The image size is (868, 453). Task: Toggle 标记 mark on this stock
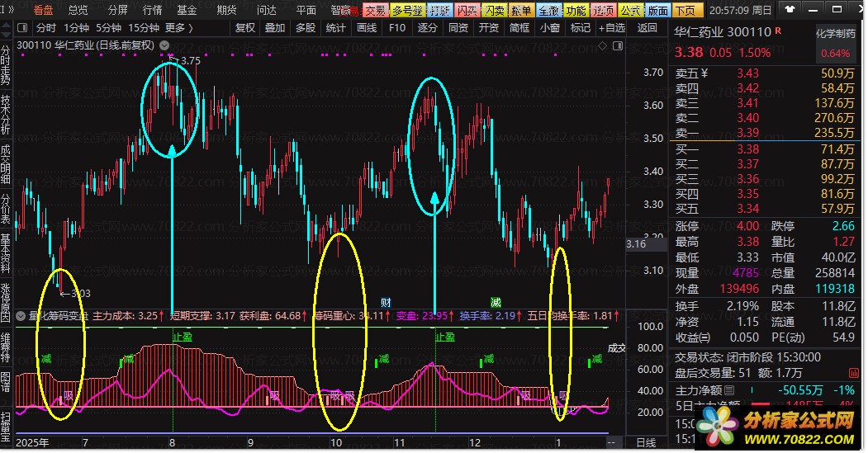[580, 28]
